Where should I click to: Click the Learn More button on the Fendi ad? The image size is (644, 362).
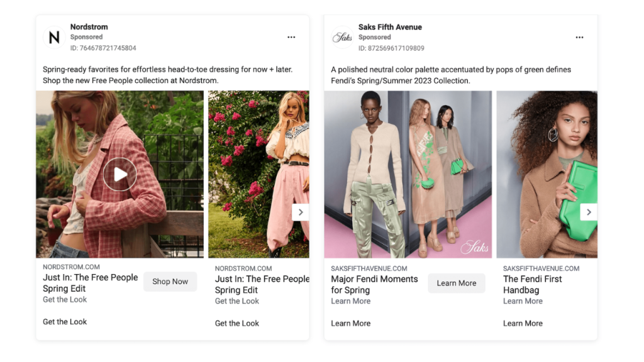pyautogui.click(x=457, y=283)
